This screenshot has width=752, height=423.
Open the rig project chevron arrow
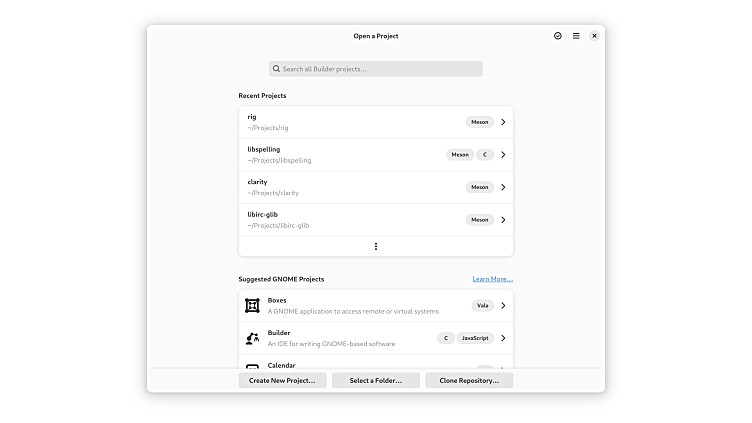tap(503, 122)
